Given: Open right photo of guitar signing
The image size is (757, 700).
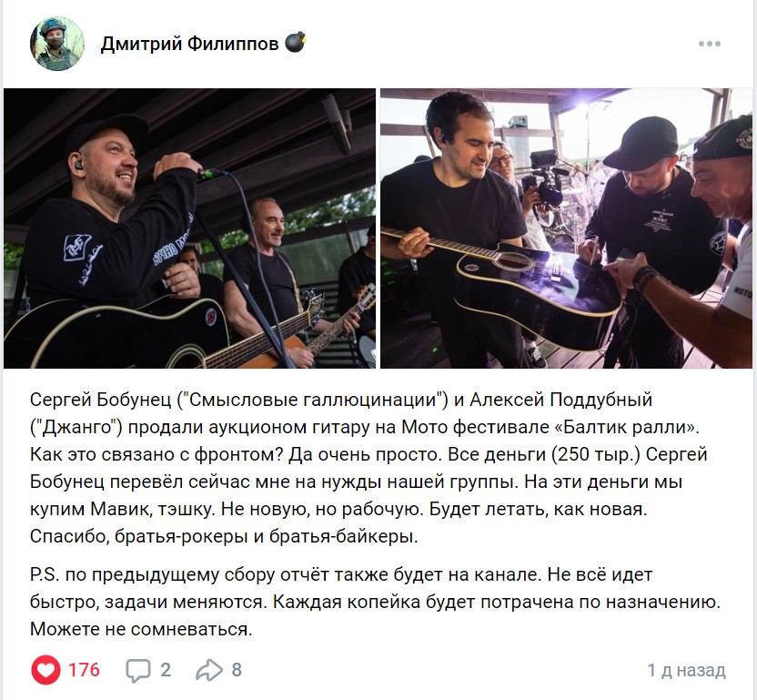Looking at the screenshot, I should (566, 228).
